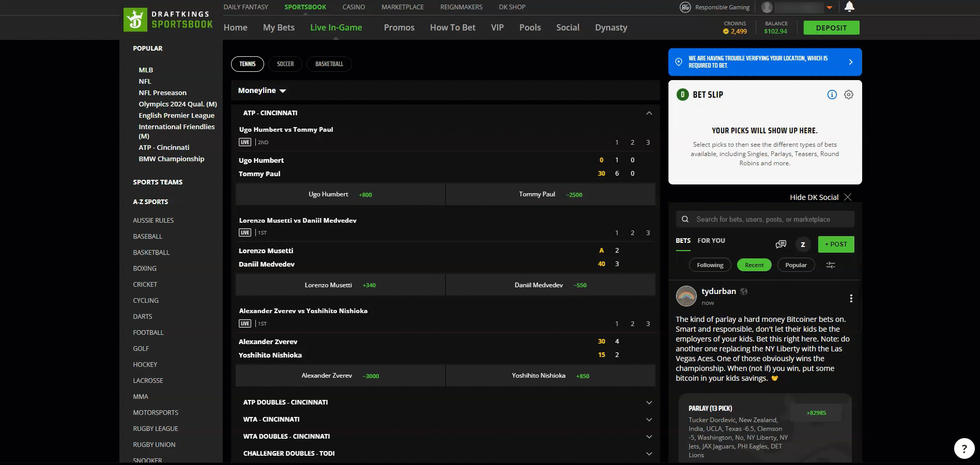Click the Crowns coin icon
This screenshot has height=465, width=980.
click(x=726, y=32)
